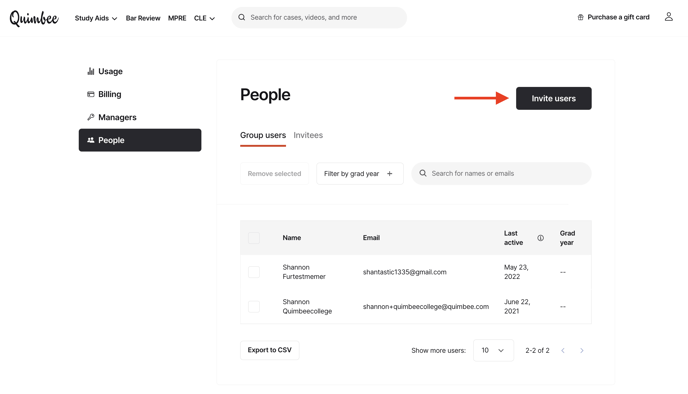The image size is (688, 394).
Task: Click the Usage bar chart icon
Action: [x=91, y=71]
